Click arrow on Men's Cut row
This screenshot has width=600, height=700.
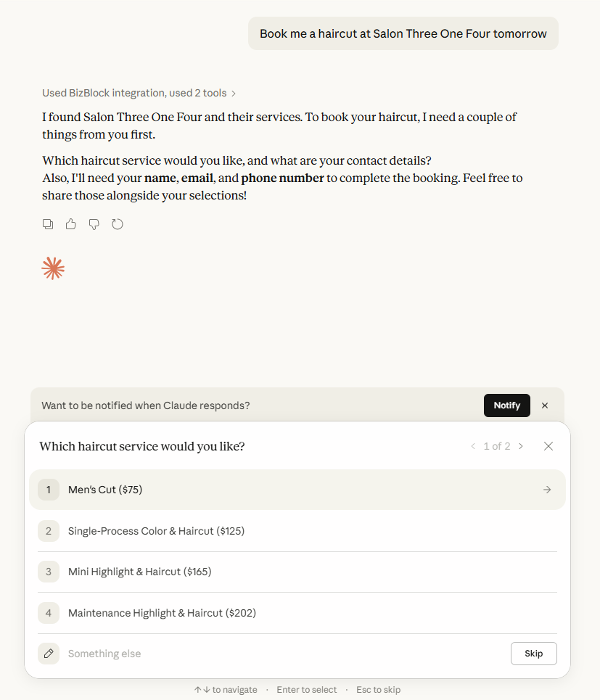tap(547, 490)
